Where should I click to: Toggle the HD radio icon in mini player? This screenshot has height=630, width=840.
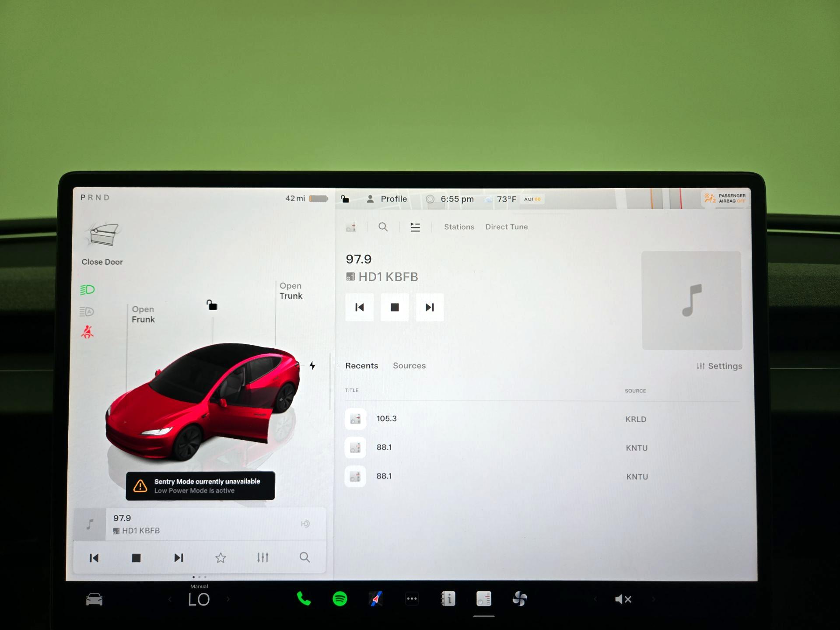click(x=305, y=524)
